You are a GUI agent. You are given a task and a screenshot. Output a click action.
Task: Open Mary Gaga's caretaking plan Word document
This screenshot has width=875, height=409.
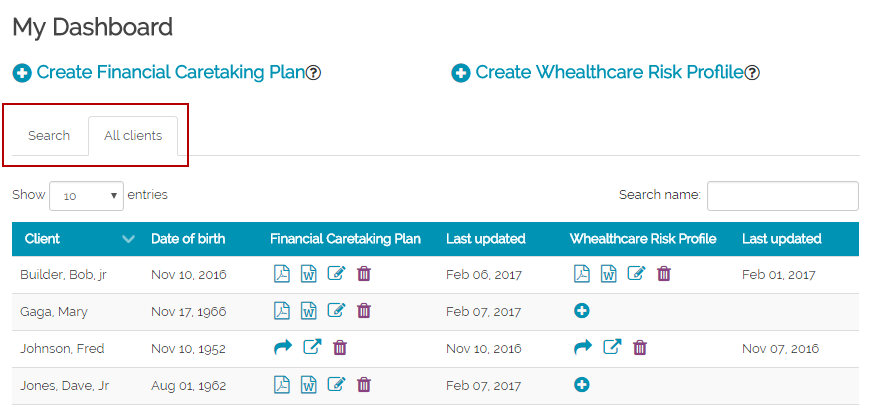point(309,311)
